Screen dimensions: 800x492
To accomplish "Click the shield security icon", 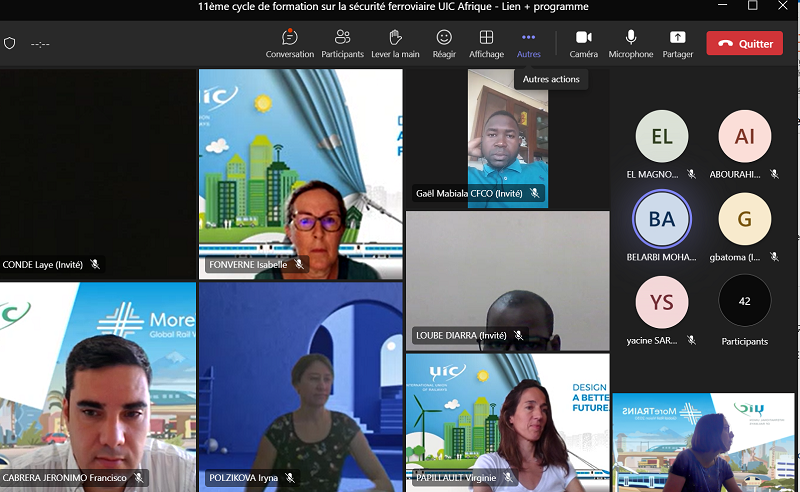I will (10, 43).
